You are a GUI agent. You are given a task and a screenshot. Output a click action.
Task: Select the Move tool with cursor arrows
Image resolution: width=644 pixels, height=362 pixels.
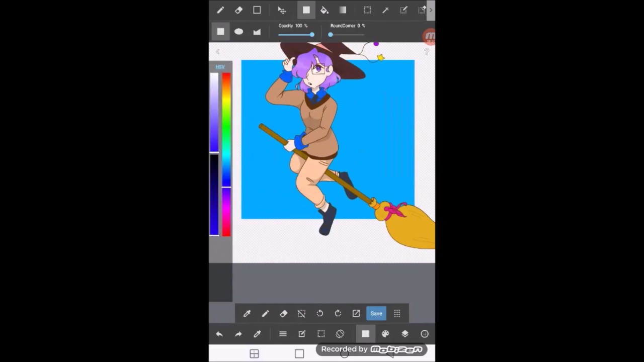[282, 10]
